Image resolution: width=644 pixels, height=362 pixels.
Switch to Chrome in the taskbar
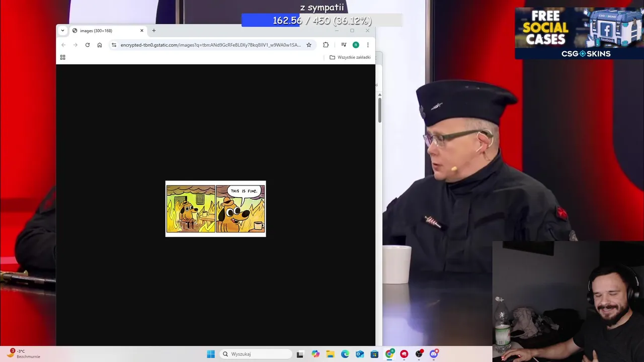pyautogui.click(x=389, y=354)
